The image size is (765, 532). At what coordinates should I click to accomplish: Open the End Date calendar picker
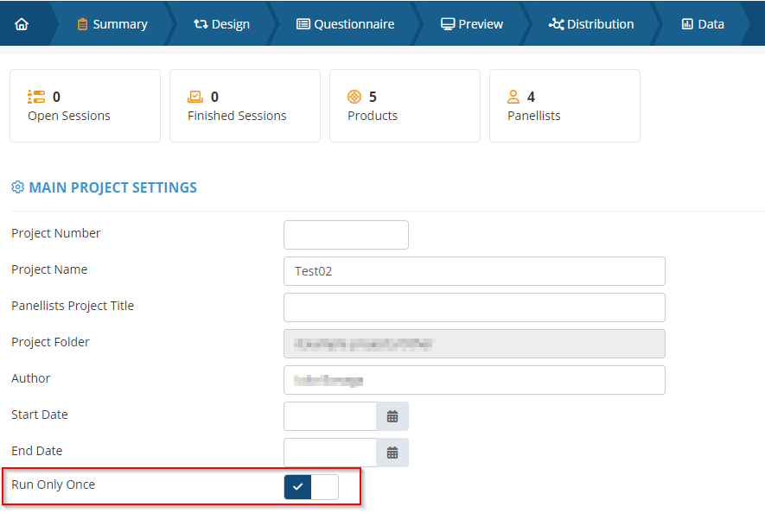pos(392,453)
